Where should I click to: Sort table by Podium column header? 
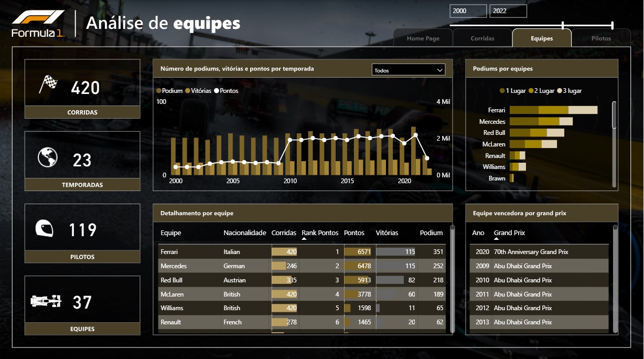tap(431, 233)
